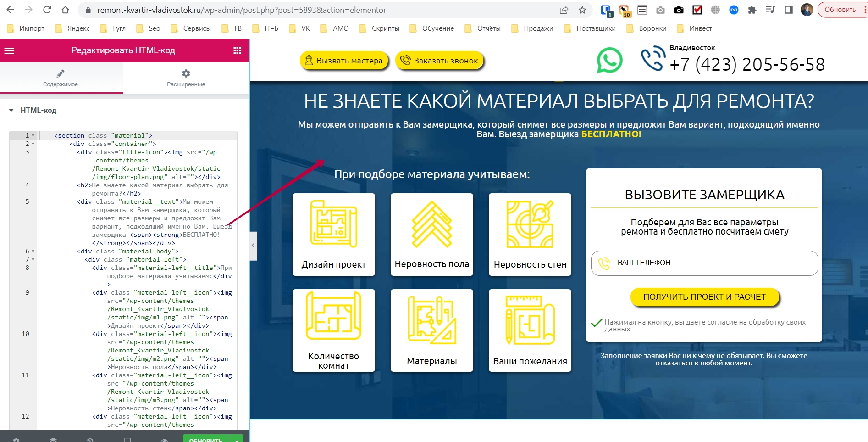Image resolution: width=868 pixels, height=442 pixels.
Task: Open the Elementor widgets grid panel
Action: (237, 50)
